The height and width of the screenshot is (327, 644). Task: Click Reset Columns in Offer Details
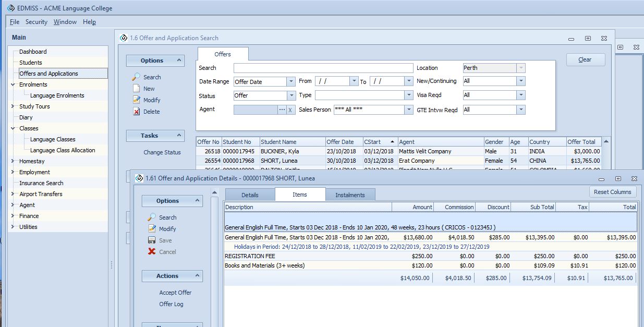(612, 191)
